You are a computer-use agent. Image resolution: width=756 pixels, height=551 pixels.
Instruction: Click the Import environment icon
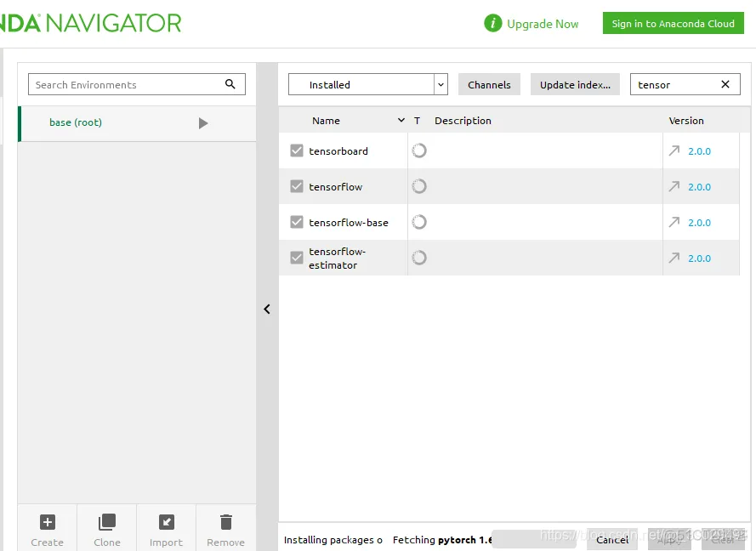coord(167,521)
